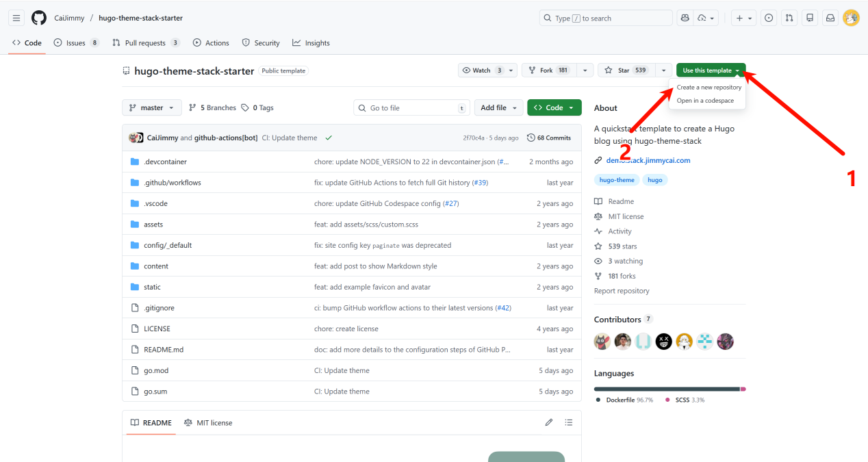Select the README tab
868x462 pixels.
pos(151,422)
